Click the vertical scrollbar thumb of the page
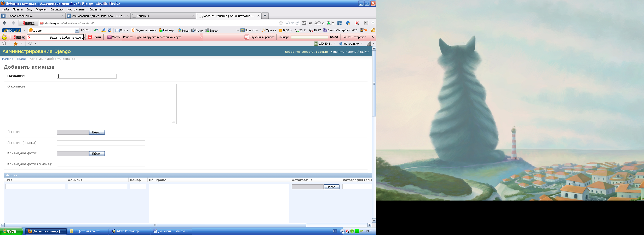644x235 pixels. pos(374,84)
